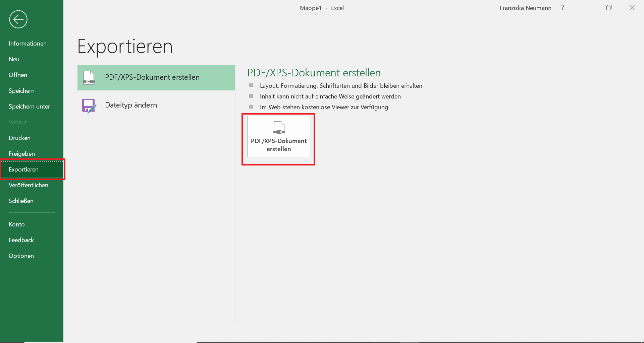Image resolution: width=644 pixels, height=343 pixels.
Task: Click the back arrow to leave Backstage
Action: point(18,19)
